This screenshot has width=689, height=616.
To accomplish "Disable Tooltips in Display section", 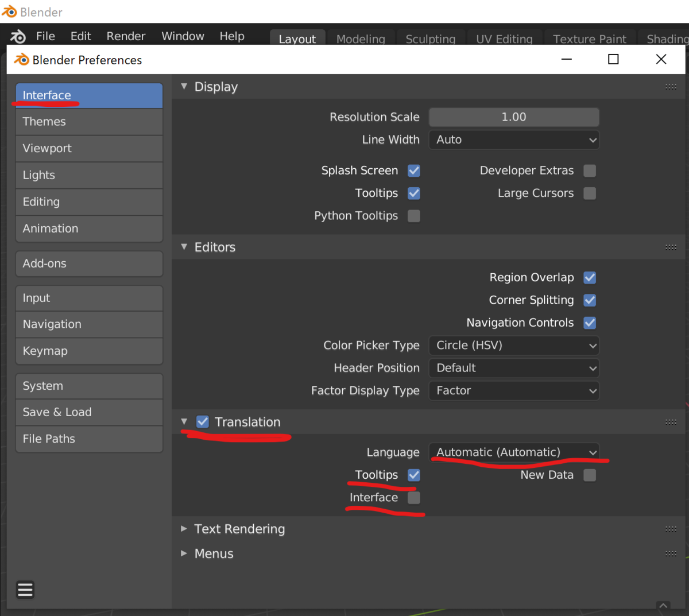I will [414, 193].
